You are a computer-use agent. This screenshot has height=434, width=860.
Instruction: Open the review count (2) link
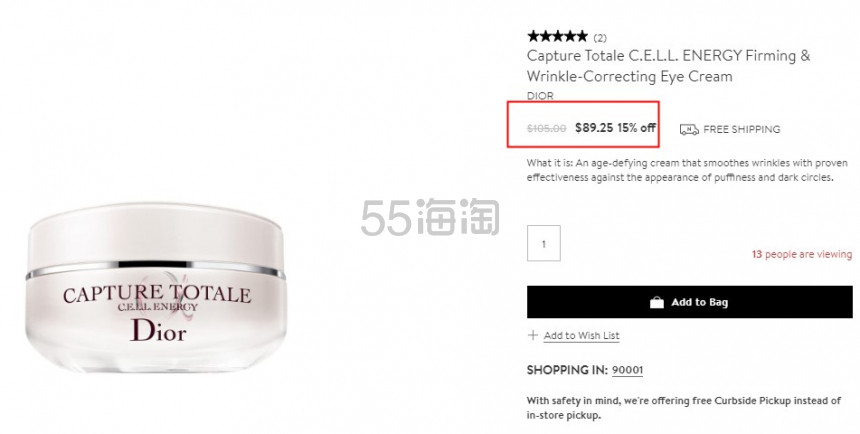pos(600,38)
